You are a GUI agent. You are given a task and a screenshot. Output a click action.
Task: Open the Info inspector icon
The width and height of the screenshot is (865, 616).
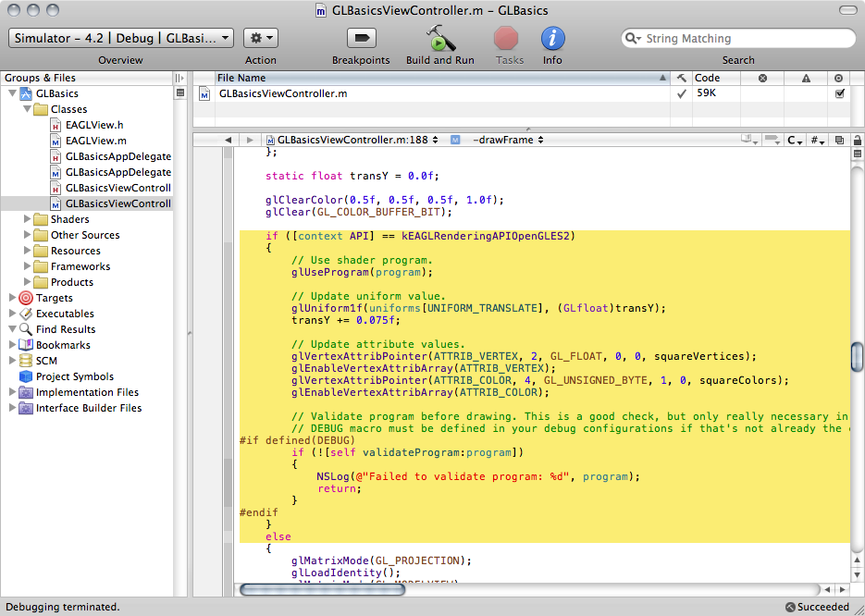point(552,38)
